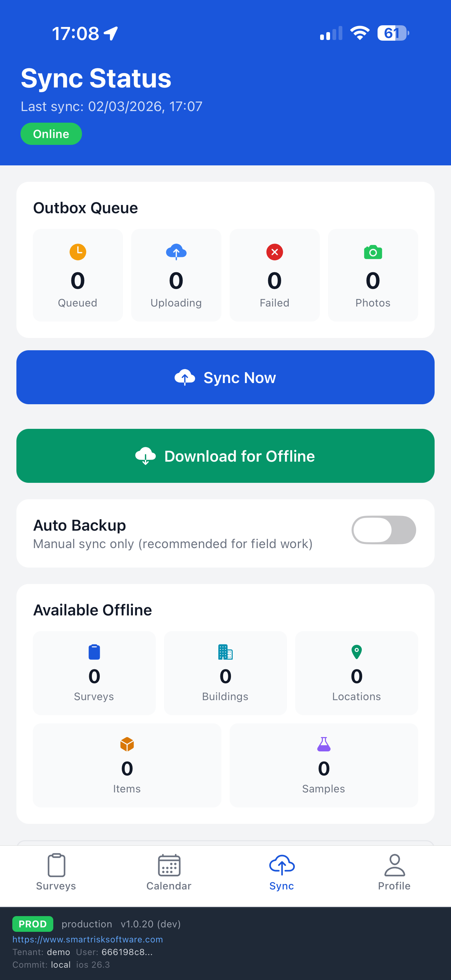Viewport: 451px width, 980px height.
Task: Tap the Photos count card
Action: (373, 275)
